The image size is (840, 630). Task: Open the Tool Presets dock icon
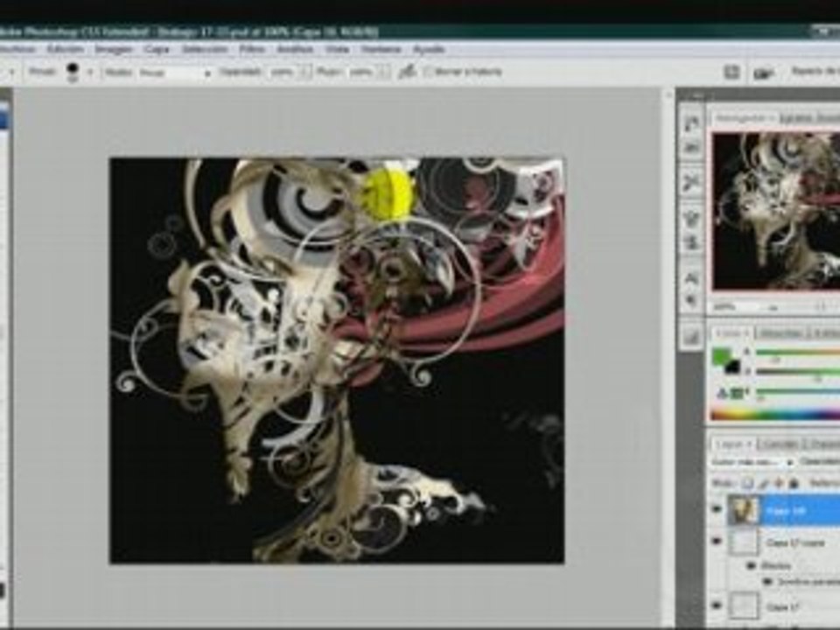691,182
